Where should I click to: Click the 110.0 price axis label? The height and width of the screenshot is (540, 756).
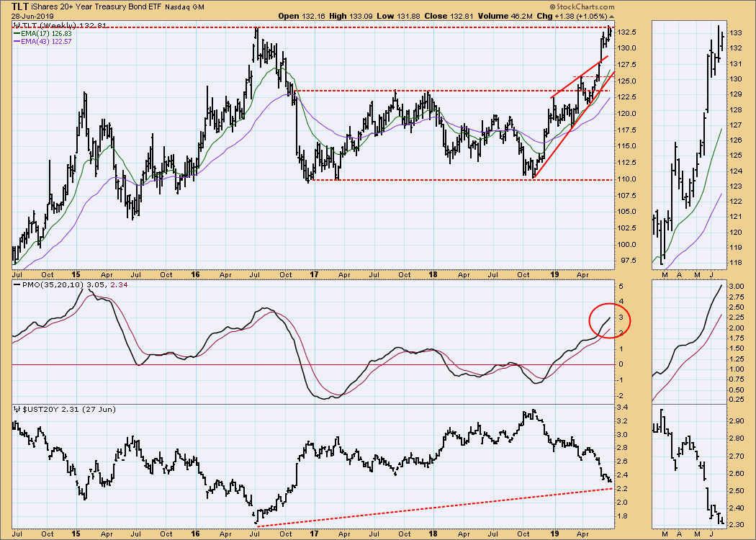(x=627, y=179)
